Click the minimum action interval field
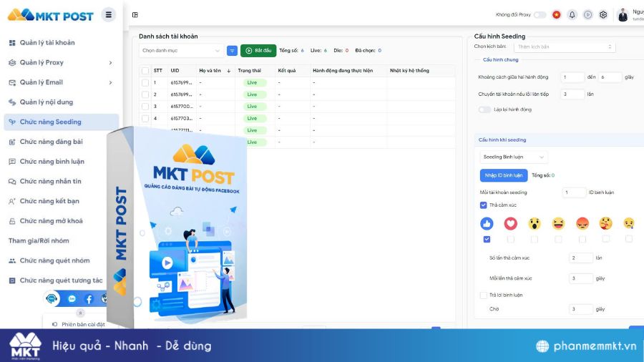Image resolution: width=644 pixels, height=362 pixels. pyautogui.click(x=572, y=77)
